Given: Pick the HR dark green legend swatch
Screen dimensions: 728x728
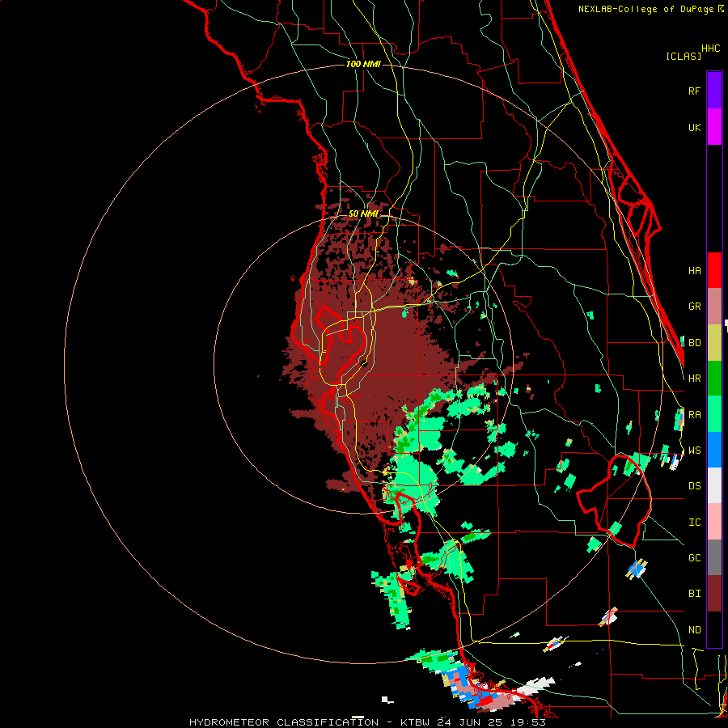Looking at the screenshot, I should tap(714, 379).
